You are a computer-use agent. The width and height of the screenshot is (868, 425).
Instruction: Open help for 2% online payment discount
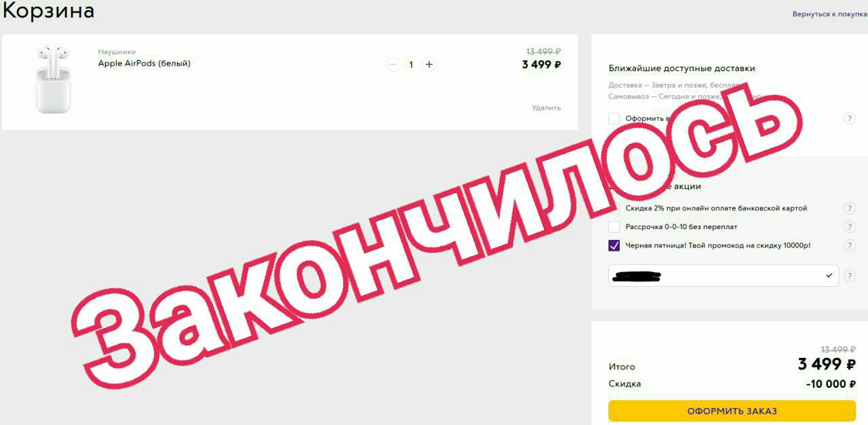click(849, 208)
